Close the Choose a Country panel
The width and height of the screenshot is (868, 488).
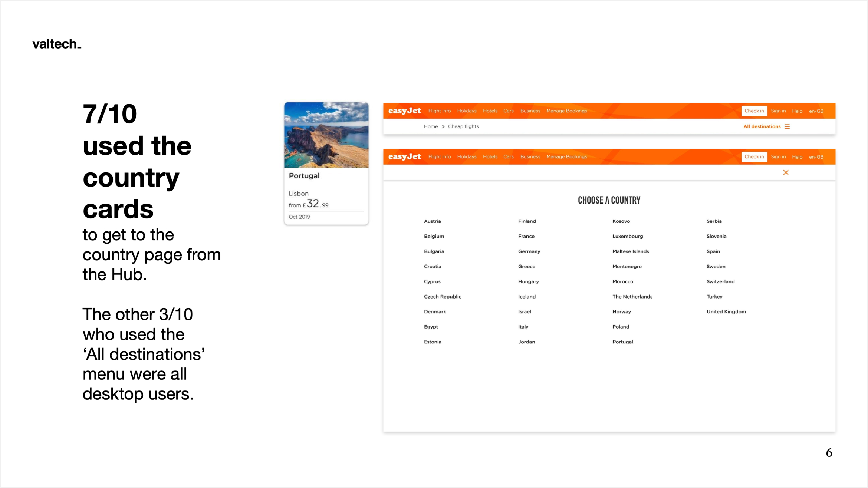tap(786, 172)
